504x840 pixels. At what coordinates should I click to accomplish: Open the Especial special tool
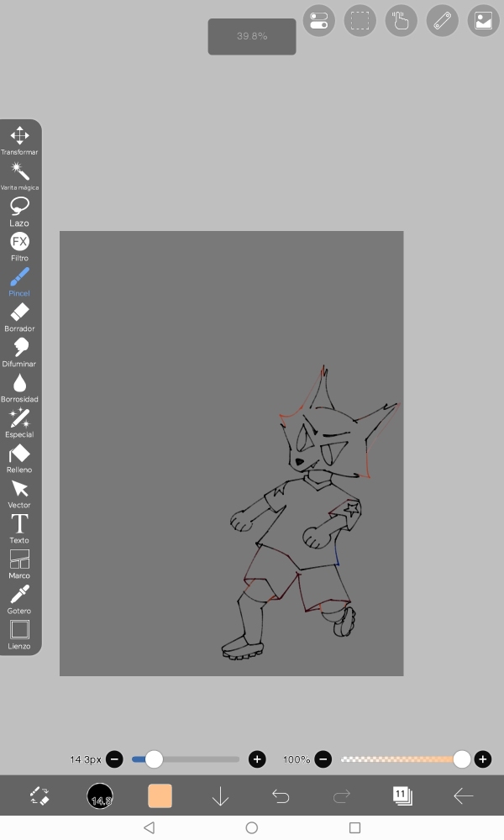coord(19,423)
